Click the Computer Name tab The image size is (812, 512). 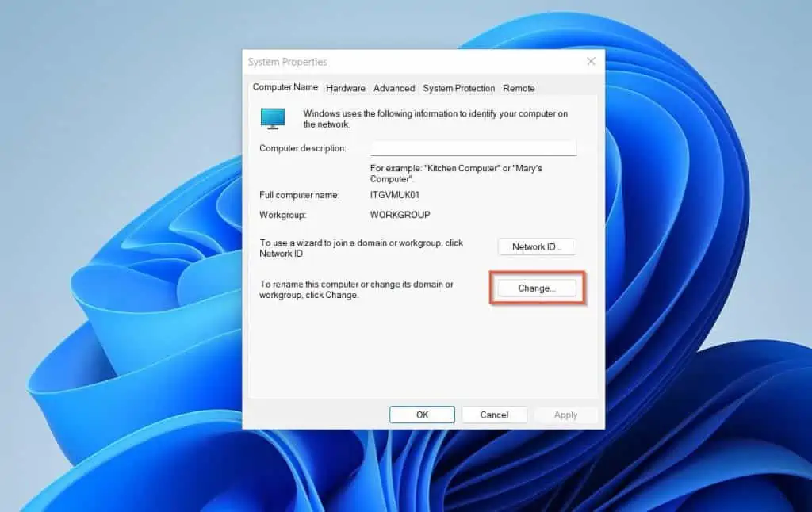coord(285,87)
